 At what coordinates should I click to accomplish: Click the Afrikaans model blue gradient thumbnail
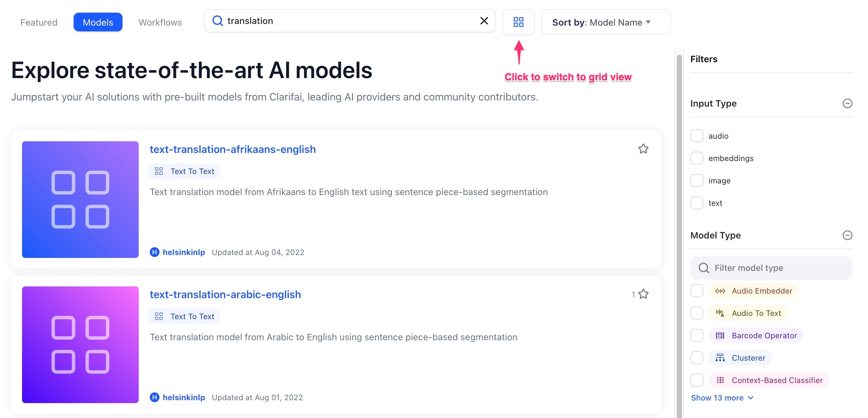[x=80, y=199]
